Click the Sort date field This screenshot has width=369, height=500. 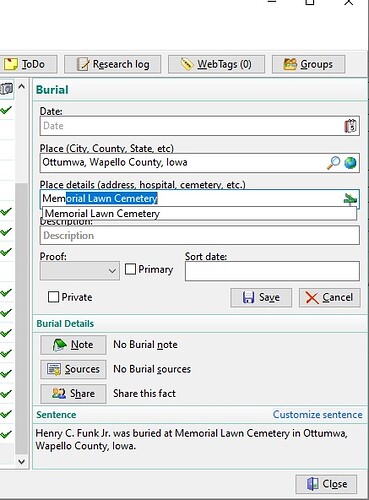pyautogui.click(x=272, y=271)
